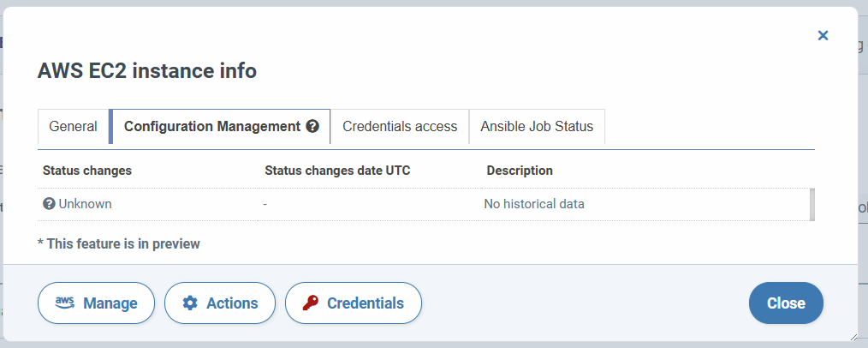Click the dialog resize grip corner
Screen dimensions: 868x348
(x=853, y=337)
